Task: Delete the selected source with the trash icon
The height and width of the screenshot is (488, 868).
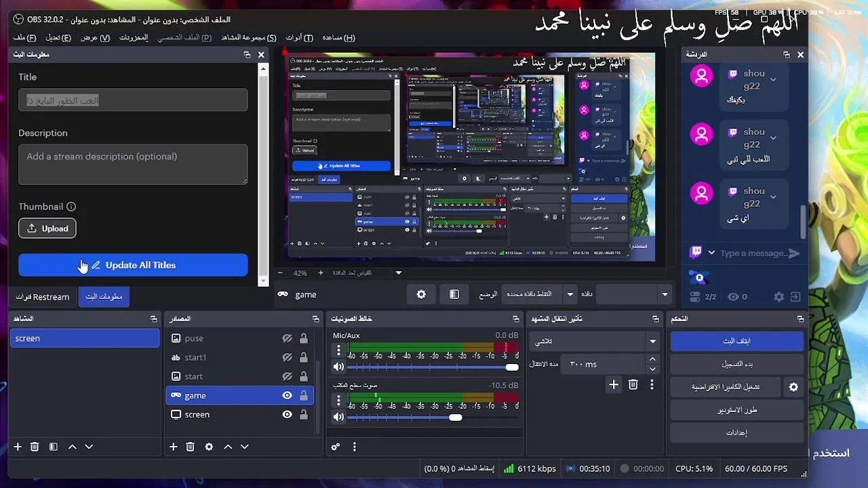Action: coord(191,447)
